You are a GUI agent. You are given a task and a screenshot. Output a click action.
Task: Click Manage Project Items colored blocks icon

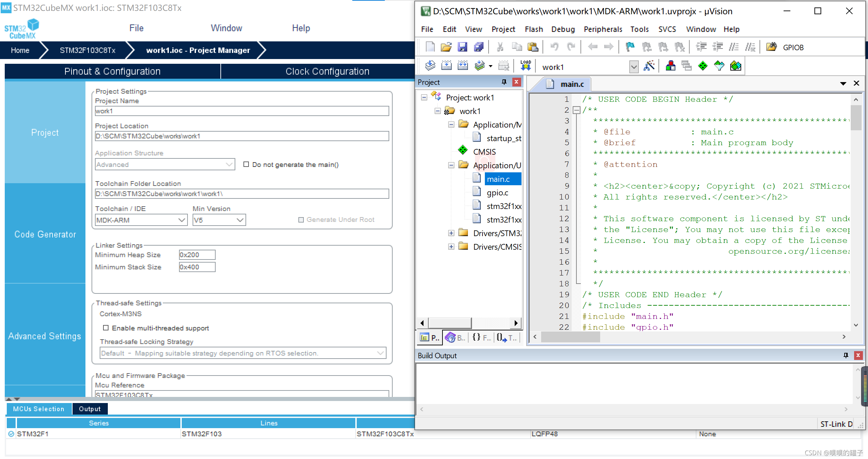[670, 65]
